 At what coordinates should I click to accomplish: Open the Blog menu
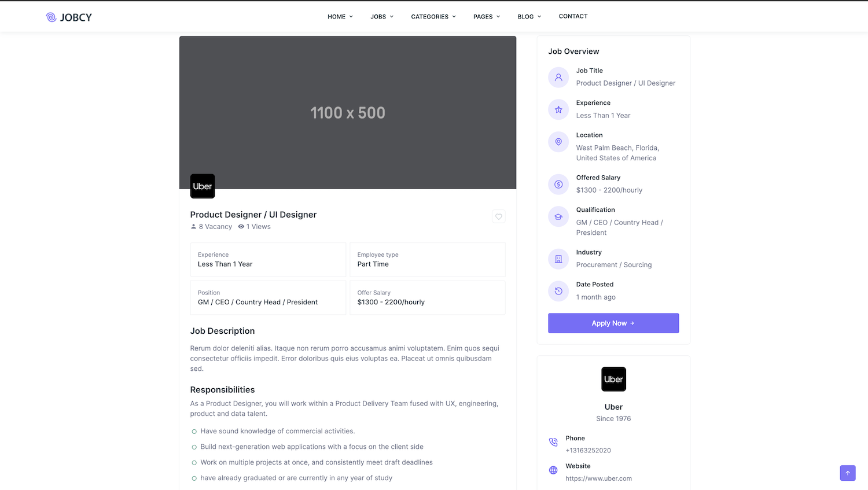tap(529, 17)
